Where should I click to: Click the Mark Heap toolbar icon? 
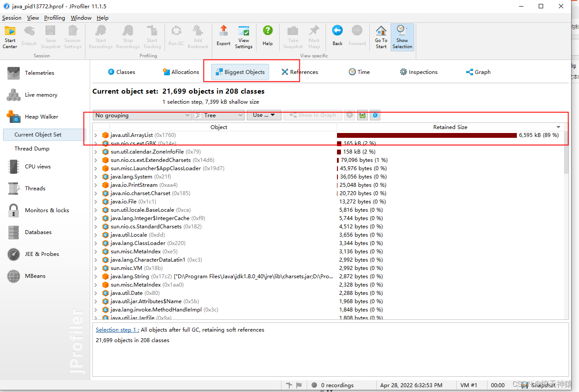coord(314,37)
